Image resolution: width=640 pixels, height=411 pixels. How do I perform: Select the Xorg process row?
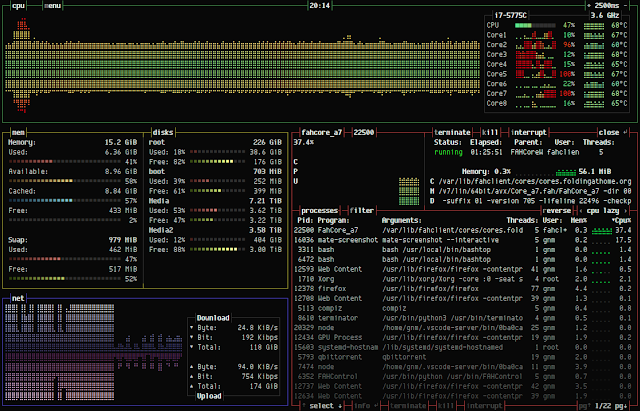click(462, 279)
